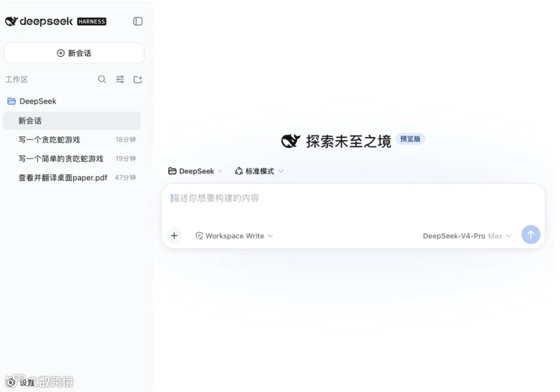Open workspace filter settings sliders icon

point(120,79)
